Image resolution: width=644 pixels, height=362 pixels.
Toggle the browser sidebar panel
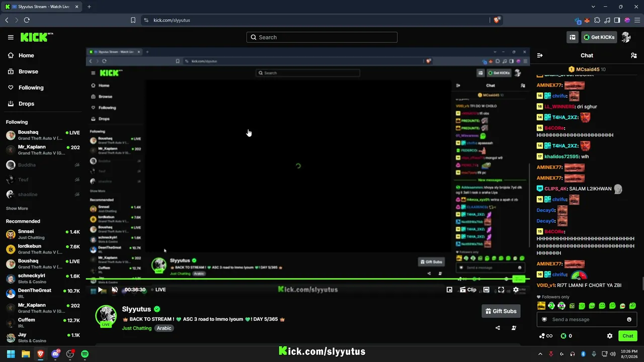point(617,20)
